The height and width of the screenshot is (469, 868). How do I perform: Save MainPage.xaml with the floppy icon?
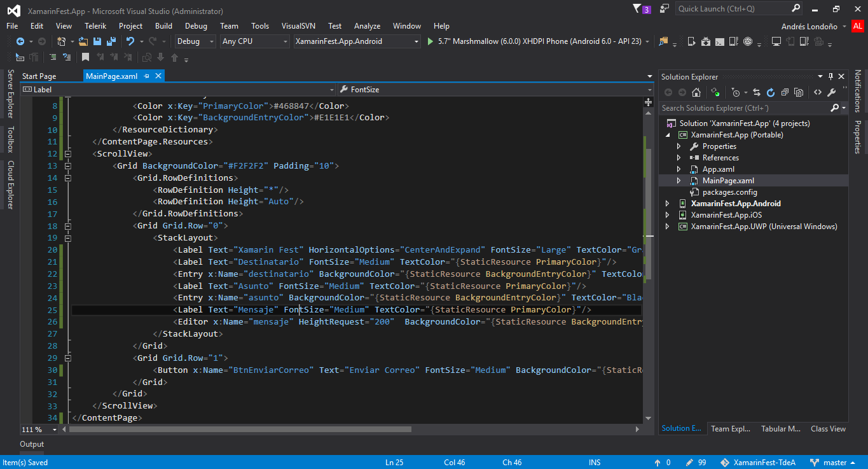pyautogui.click(x=97, y=41)
